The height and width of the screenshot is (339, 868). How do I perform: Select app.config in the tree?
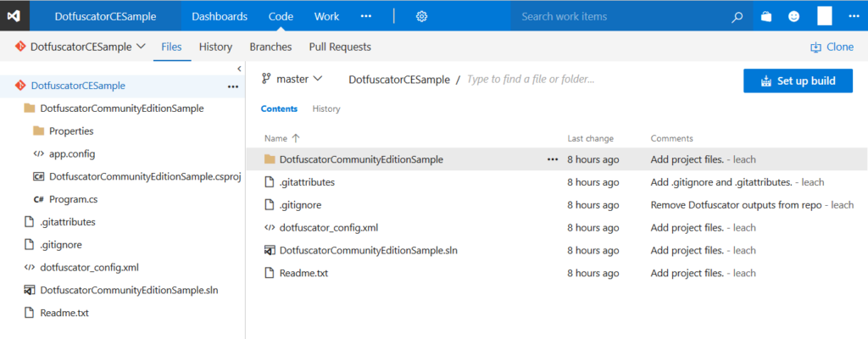pyautogui.click(x=72, y=154)
